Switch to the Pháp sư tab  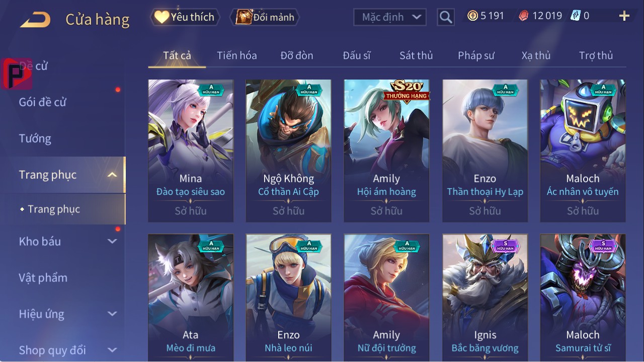point(476,55)
